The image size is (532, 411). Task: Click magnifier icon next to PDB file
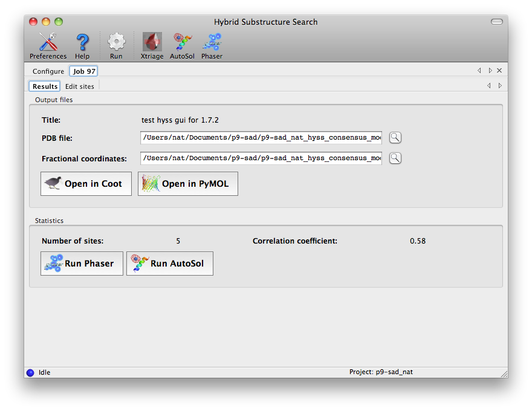click(x=395, y=138)
